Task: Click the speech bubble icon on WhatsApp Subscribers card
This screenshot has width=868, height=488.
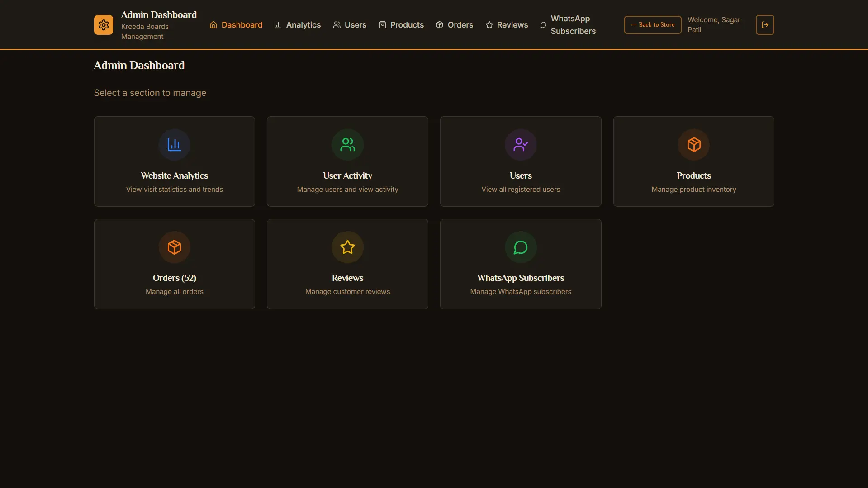Action: point(521,247)
